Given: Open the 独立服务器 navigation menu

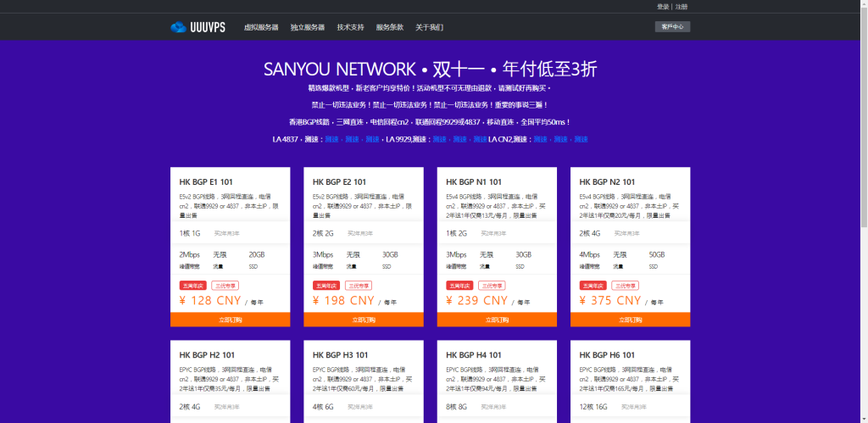Looking at the screenshot, I should (x=308, y=27).
